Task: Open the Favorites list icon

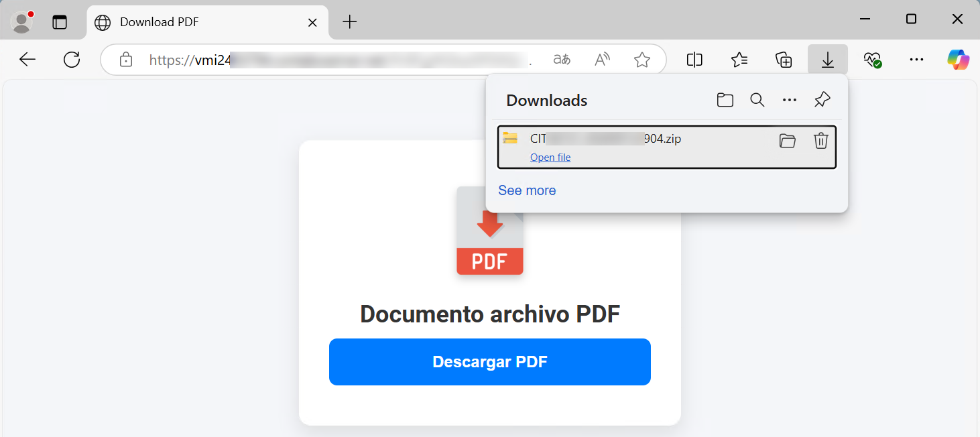Action: [739, 60]
